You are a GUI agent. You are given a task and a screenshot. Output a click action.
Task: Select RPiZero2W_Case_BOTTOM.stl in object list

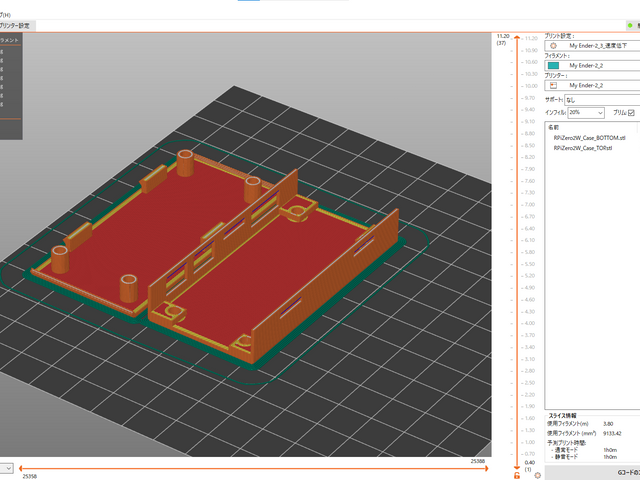(x=589, y=137)
